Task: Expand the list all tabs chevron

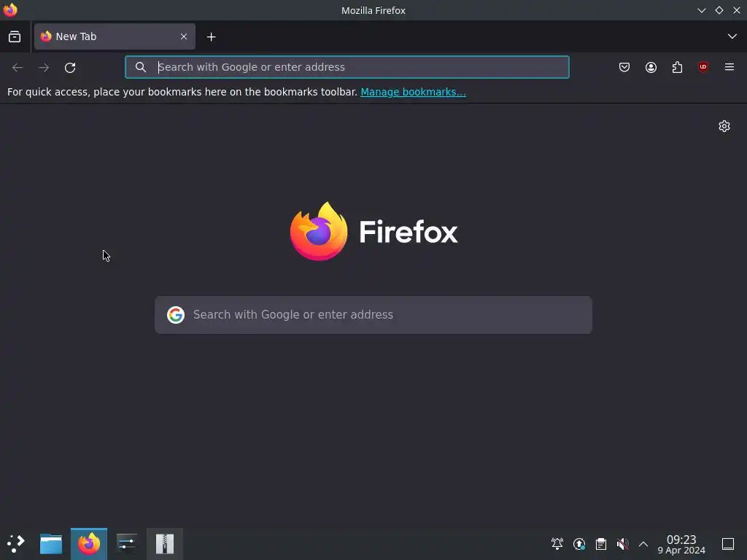Action: coord(732,36)
